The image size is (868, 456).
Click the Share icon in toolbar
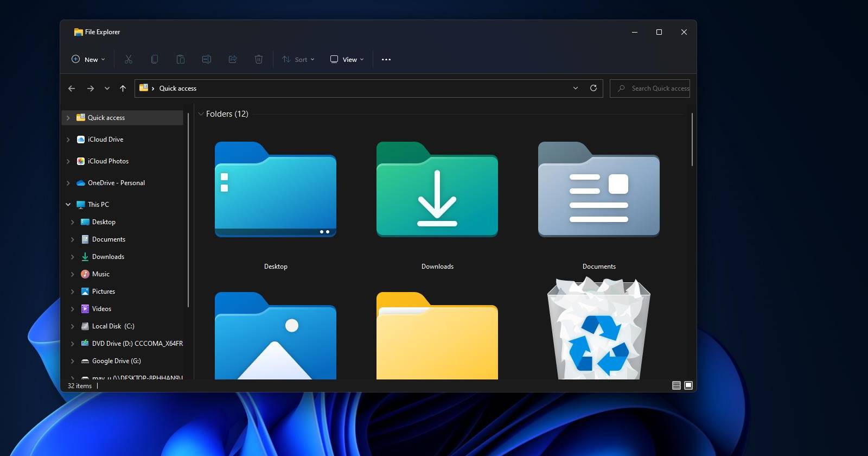click(233, 59)
